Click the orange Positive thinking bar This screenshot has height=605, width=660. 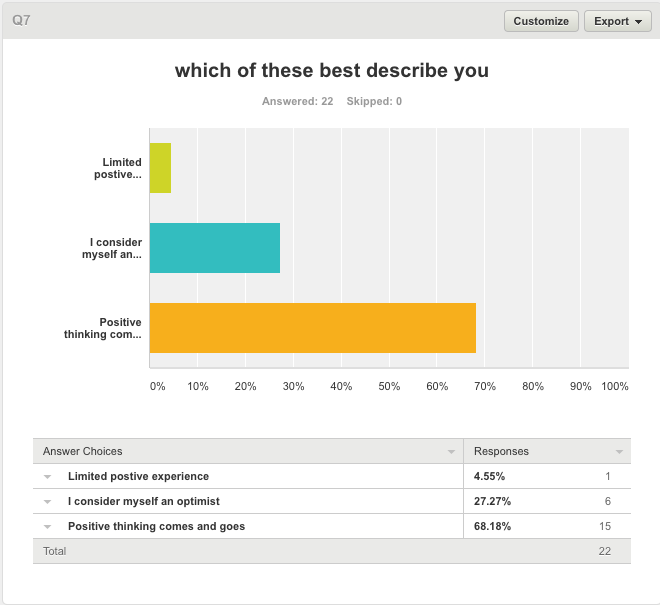click(312, 328)
